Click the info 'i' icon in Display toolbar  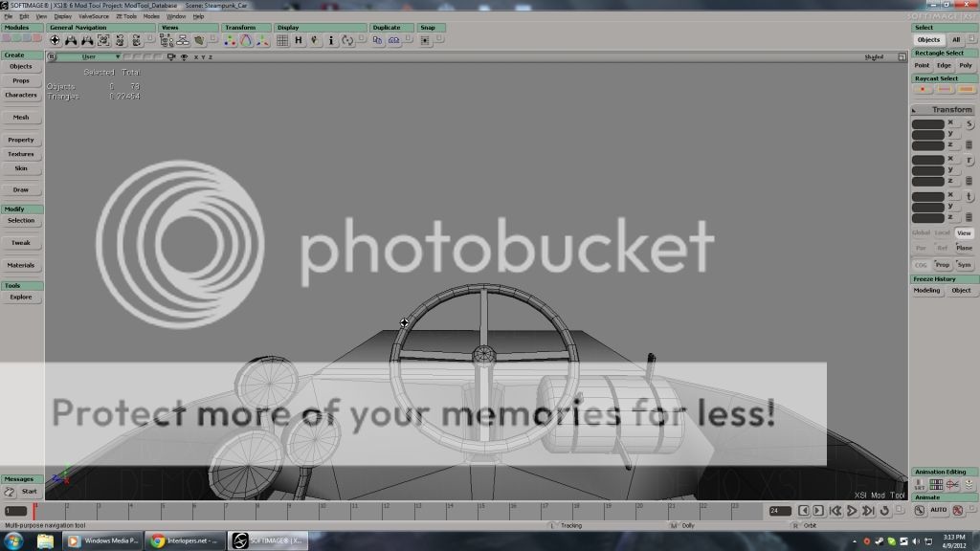point(331,41)
